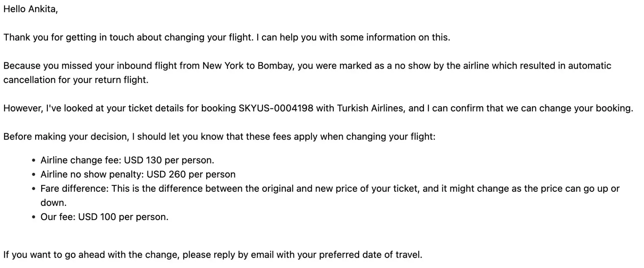The height and width of the screenshot is (268, 644).
Task: Click the "Fare difference" bullet label
Action: coord(74,189)
